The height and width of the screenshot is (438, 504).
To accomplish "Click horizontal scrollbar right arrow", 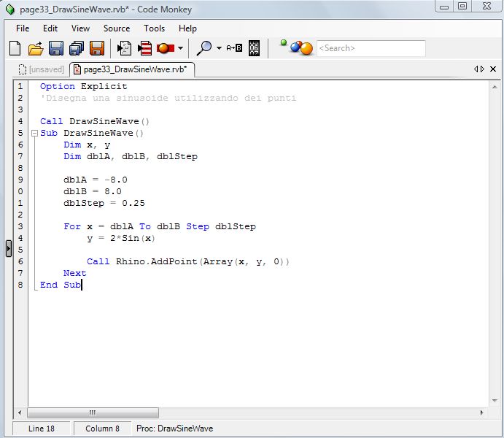I will point(481,412).
